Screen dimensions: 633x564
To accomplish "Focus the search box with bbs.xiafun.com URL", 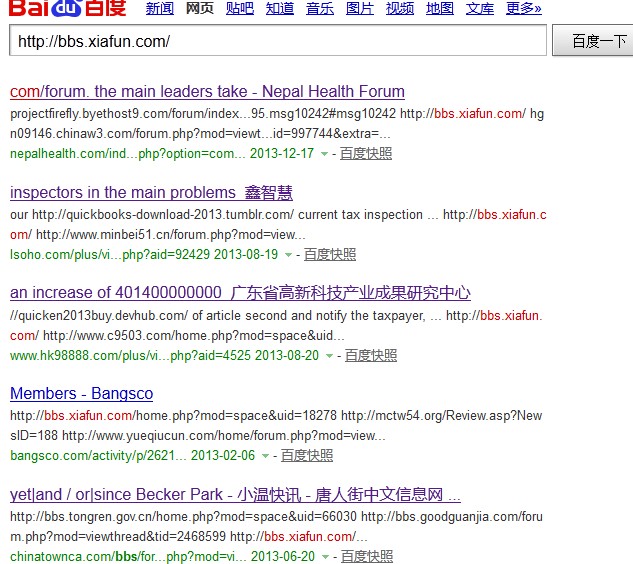I will (278, 40).
